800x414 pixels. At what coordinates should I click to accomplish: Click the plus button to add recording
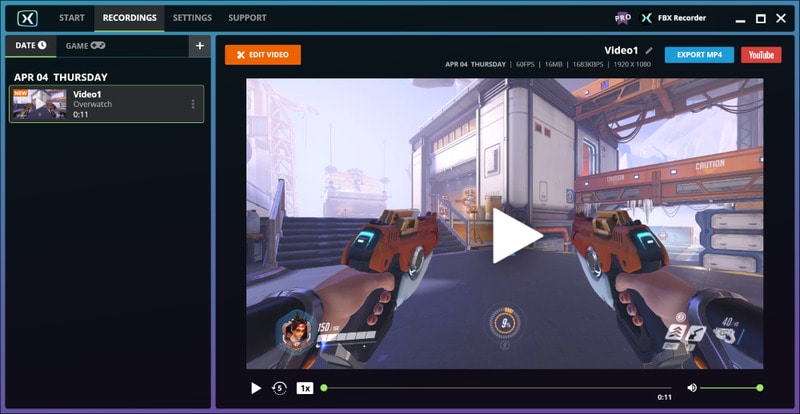[x=199, y=46]
